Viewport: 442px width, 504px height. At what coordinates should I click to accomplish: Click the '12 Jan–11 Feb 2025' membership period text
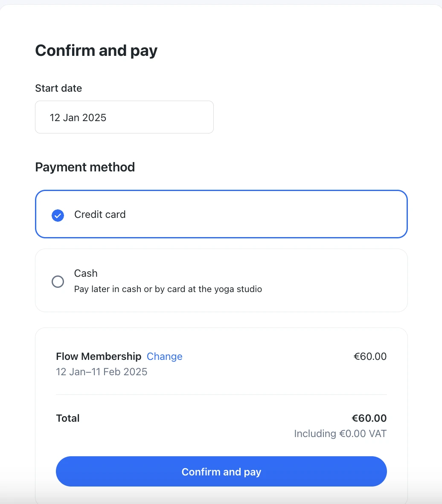102,372
